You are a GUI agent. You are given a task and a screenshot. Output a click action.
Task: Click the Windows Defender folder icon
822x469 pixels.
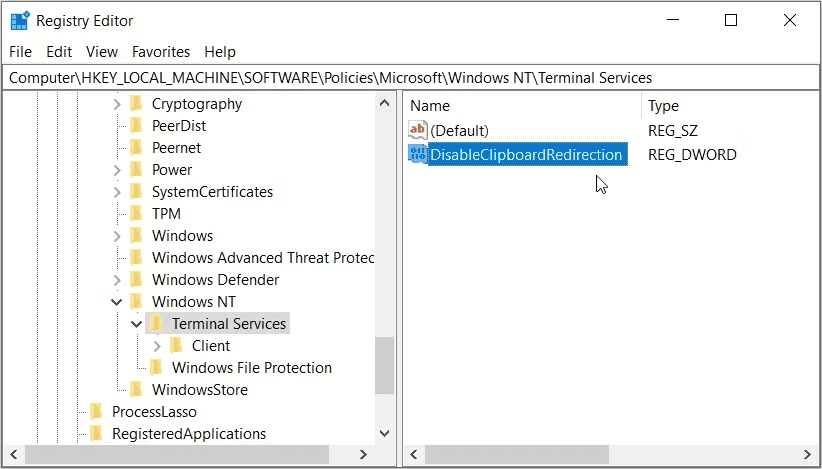136,280
